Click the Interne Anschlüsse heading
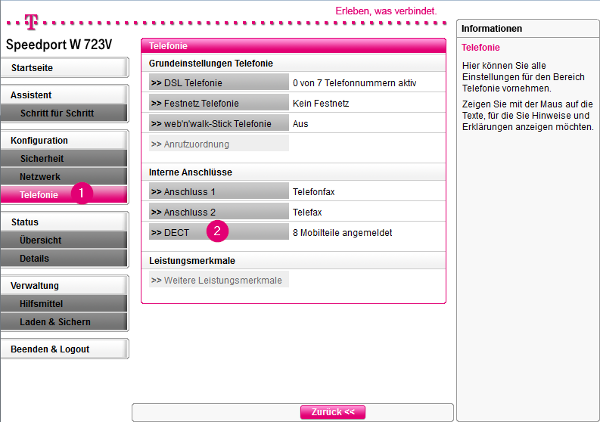Screen dimensions: 600x422 191,172
